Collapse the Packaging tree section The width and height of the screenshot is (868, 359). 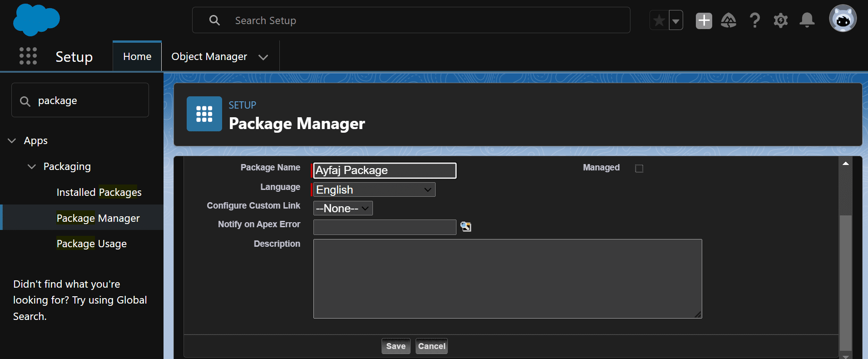point(32,167)
